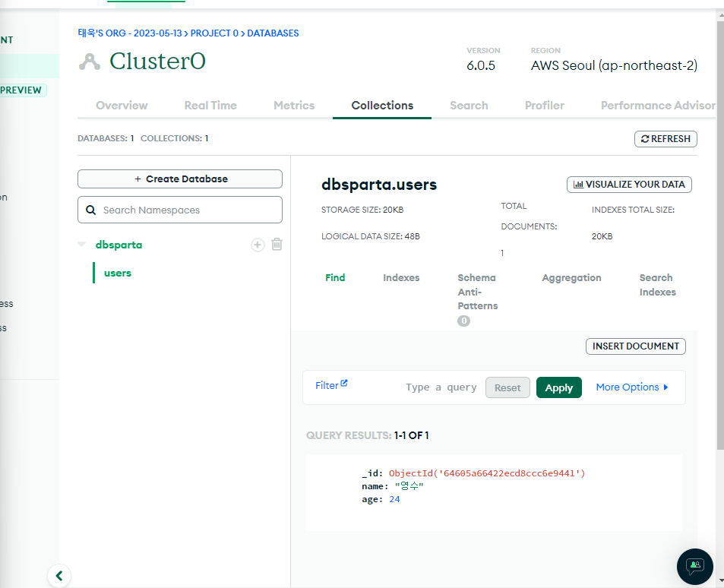
Task: Click the name value "영수"
Action: (409, 486)
